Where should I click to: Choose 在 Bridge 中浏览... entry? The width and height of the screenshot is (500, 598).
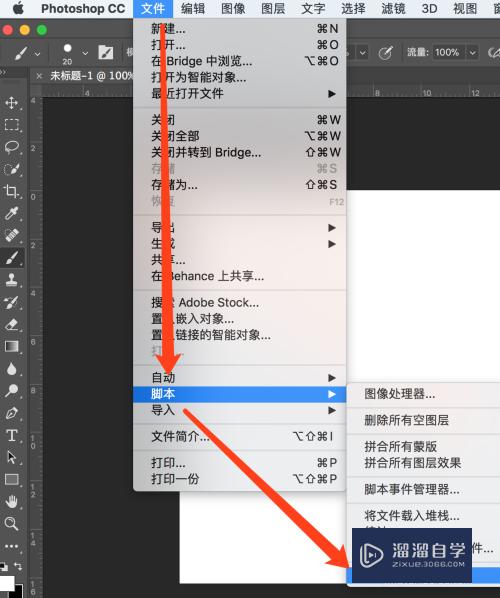[x=240, y=61]
